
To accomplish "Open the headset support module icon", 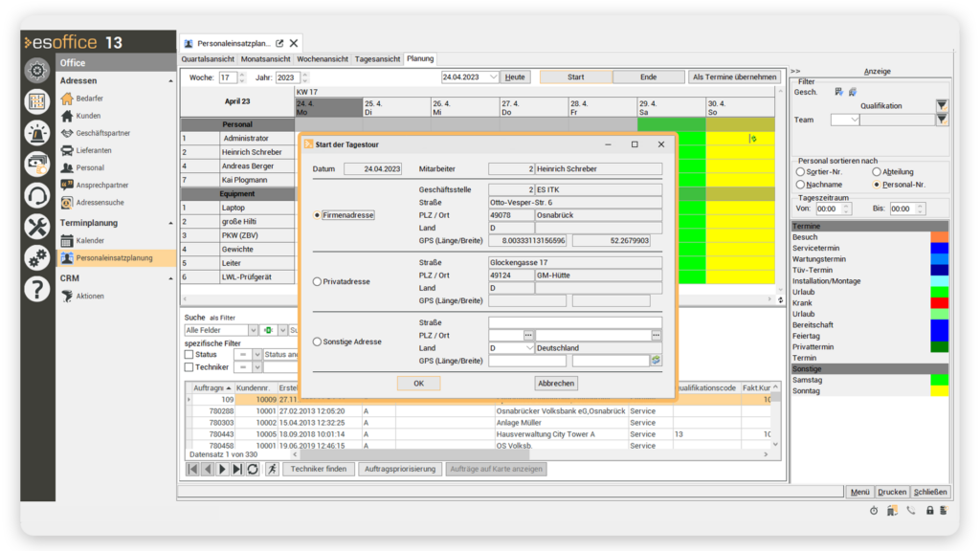I will (37, 195).
